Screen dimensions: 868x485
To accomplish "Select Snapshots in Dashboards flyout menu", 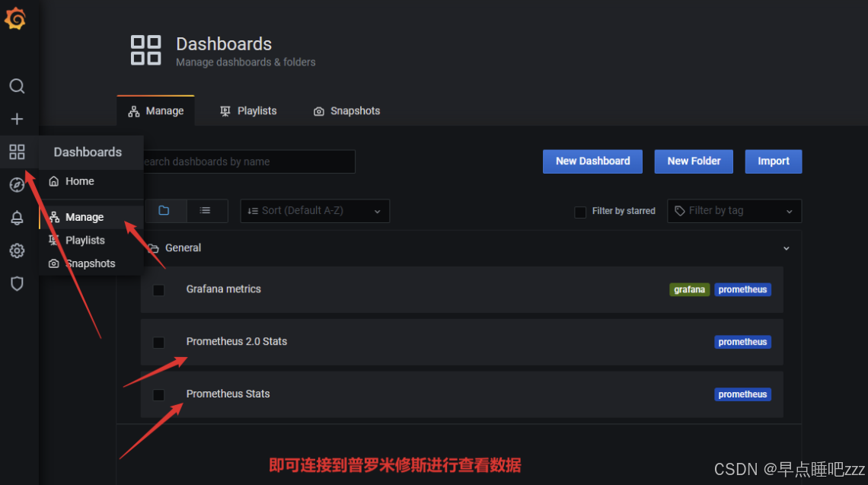I will coord(91,263).
